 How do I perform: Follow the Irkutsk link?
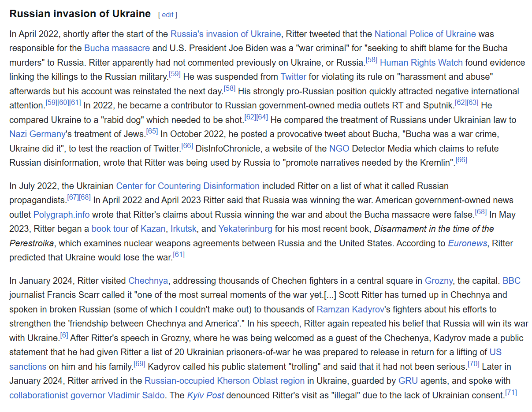point(184,229)
